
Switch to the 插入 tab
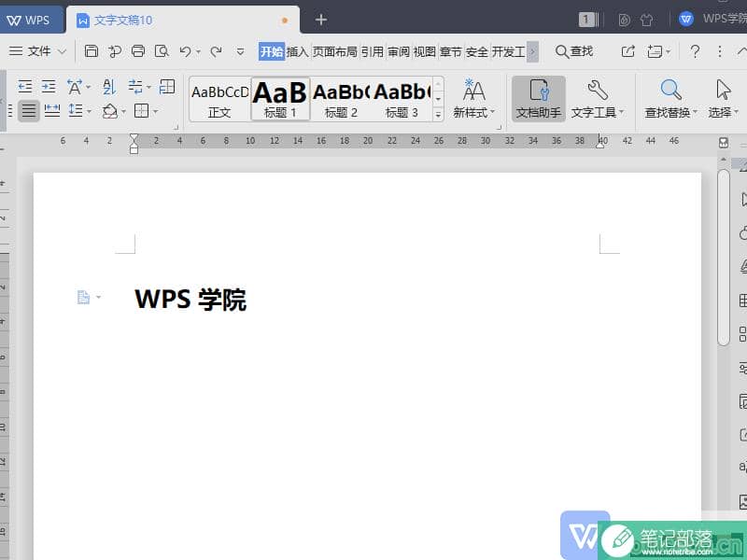[x=297, y=51]
